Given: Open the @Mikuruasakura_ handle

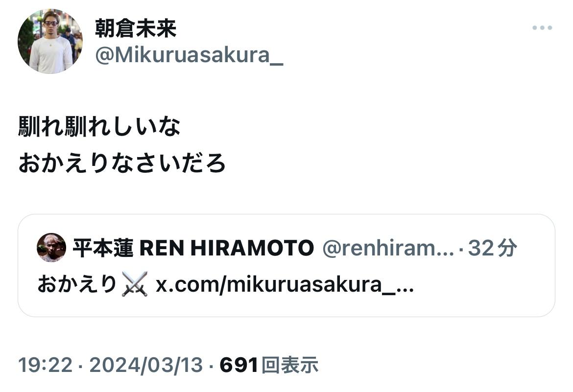Looking at the screenshot, I should [189, 55].
